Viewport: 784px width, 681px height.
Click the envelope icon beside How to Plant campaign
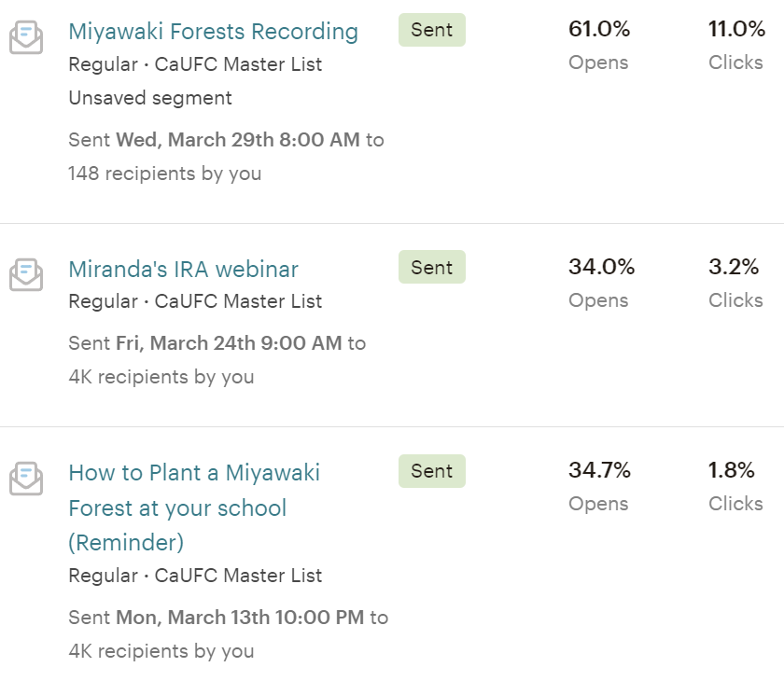coord(26,479)
